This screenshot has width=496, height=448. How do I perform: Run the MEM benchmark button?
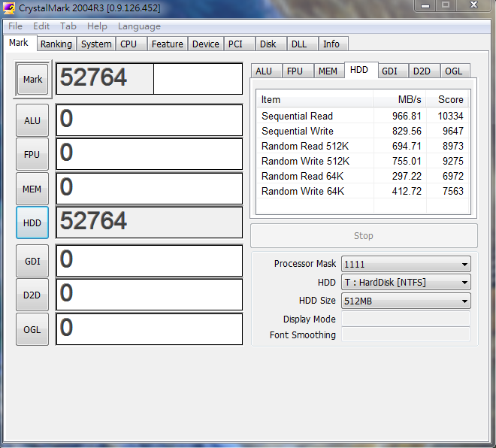point(32,189)
